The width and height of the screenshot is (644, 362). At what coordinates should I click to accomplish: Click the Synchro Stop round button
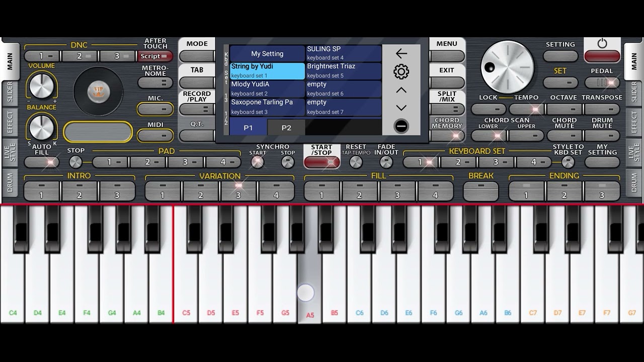(x=288, y=162)
